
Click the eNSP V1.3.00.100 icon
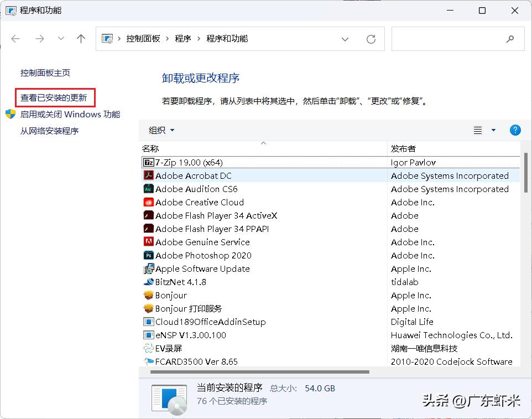point(148,335)
